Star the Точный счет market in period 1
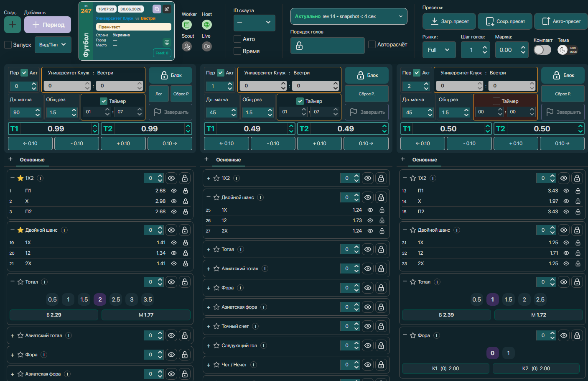588x381 pixels. 216,326
